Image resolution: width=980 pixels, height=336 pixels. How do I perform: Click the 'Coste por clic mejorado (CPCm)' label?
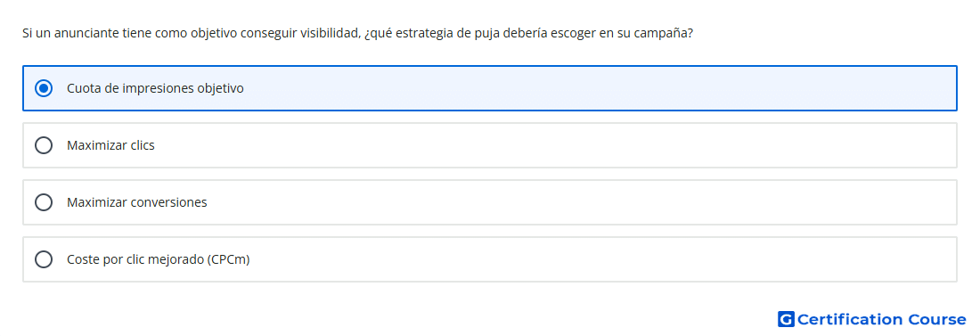coord(158,259)
